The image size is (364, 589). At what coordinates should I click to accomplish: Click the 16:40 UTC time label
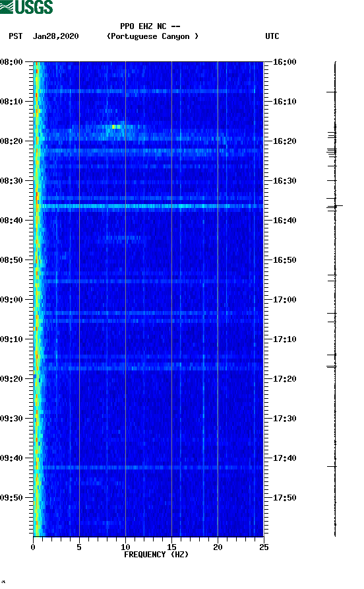pos(284,221)
